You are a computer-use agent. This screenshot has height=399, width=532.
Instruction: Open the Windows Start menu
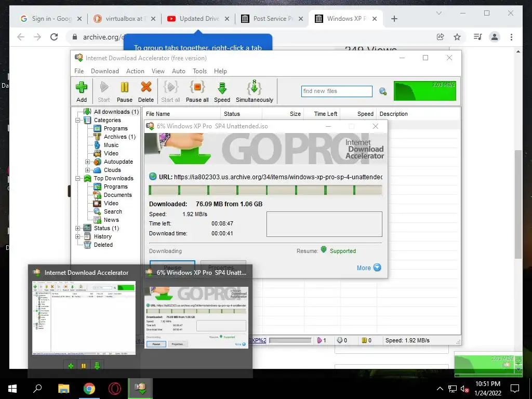point(12,389)
